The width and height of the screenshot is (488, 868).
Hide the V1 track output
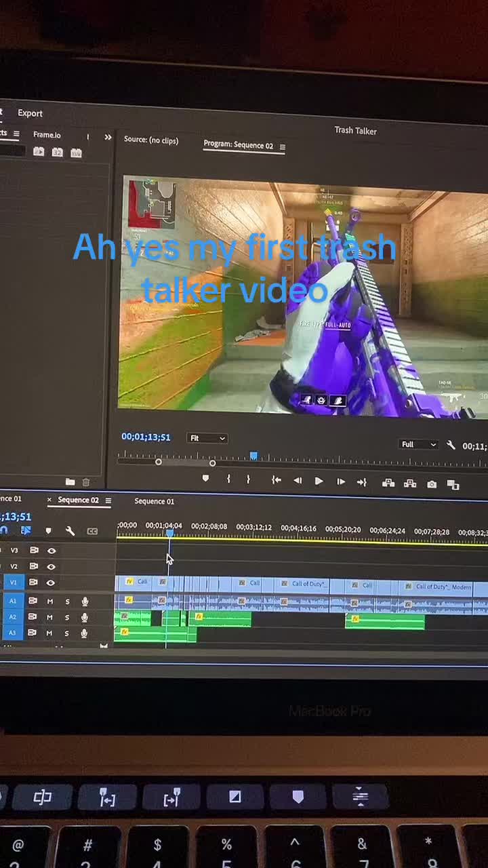(x=51, y=583)
